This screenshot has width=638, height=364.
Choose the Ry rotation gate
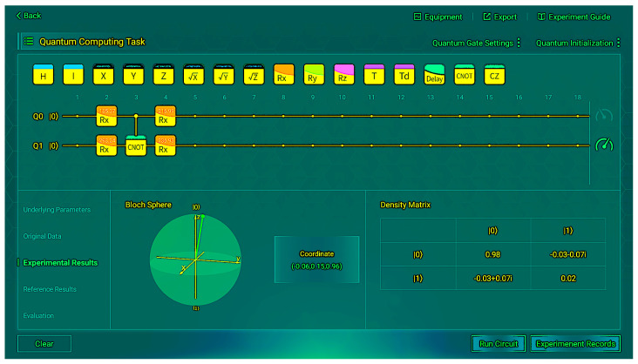(x=314, y=74)
